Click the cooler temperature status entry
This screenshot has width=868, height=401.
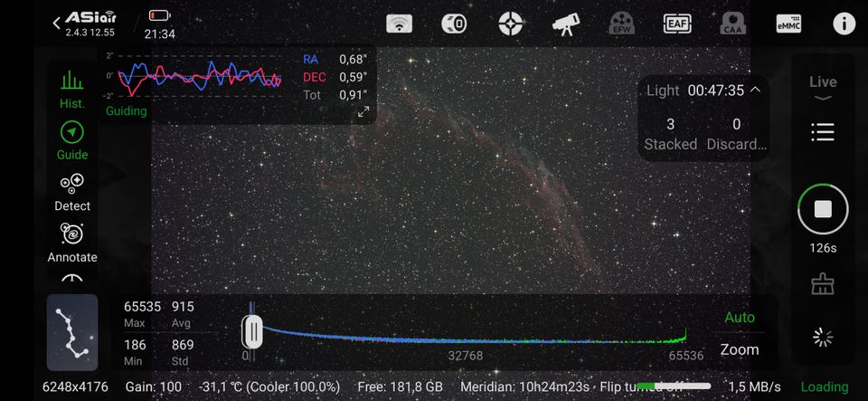click(269, 387)
